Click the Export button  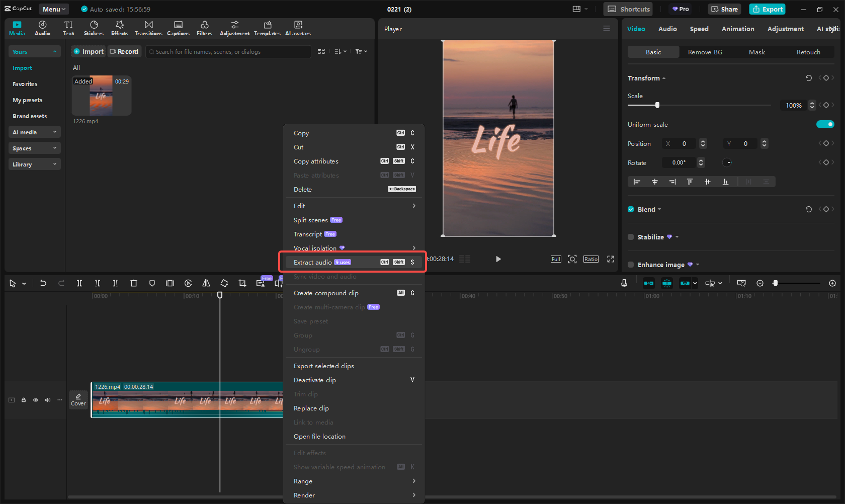[767, 9]
